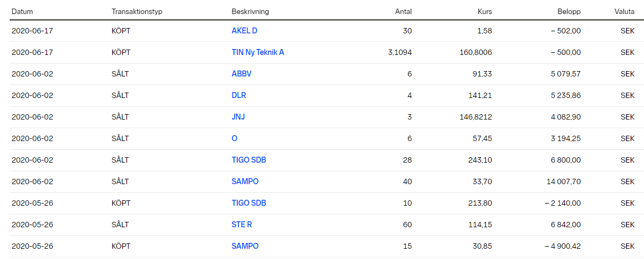Open the ABBV stock link

[x=242, y=74]
